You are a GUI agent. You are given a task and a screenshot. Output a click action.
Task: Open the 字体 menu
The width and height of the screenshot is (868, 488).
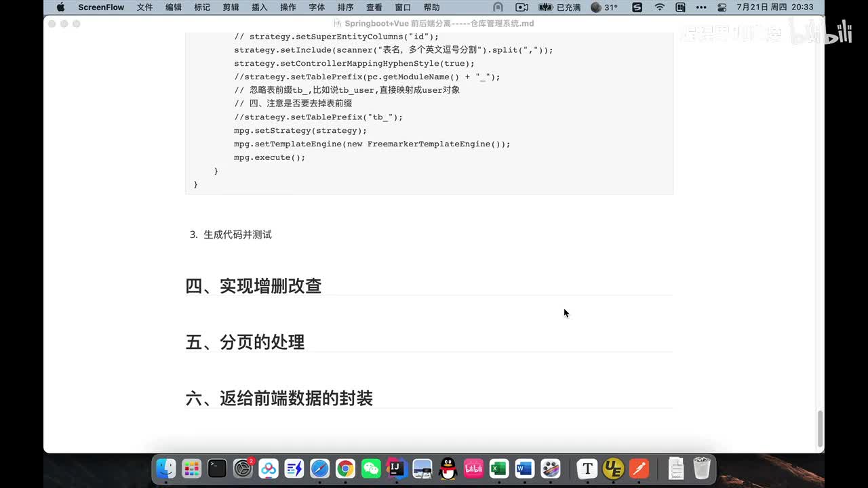(317, 7)
